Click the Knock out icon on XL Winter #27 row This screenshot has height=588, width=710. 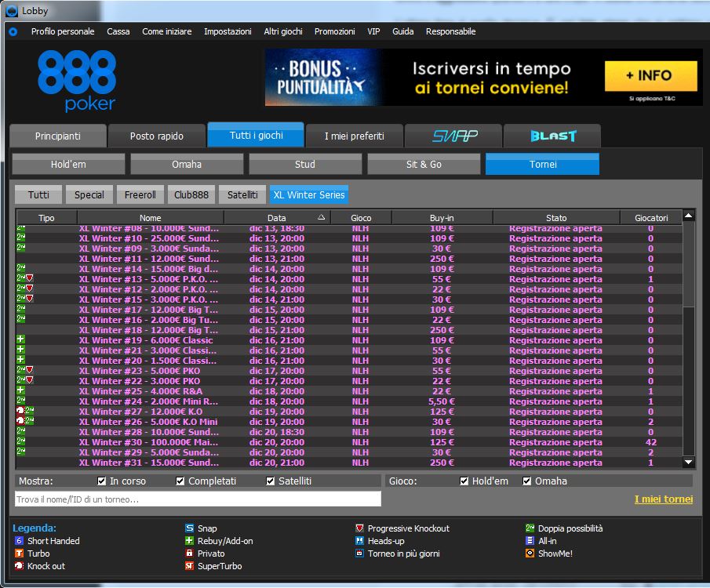(x=20, y=411)
